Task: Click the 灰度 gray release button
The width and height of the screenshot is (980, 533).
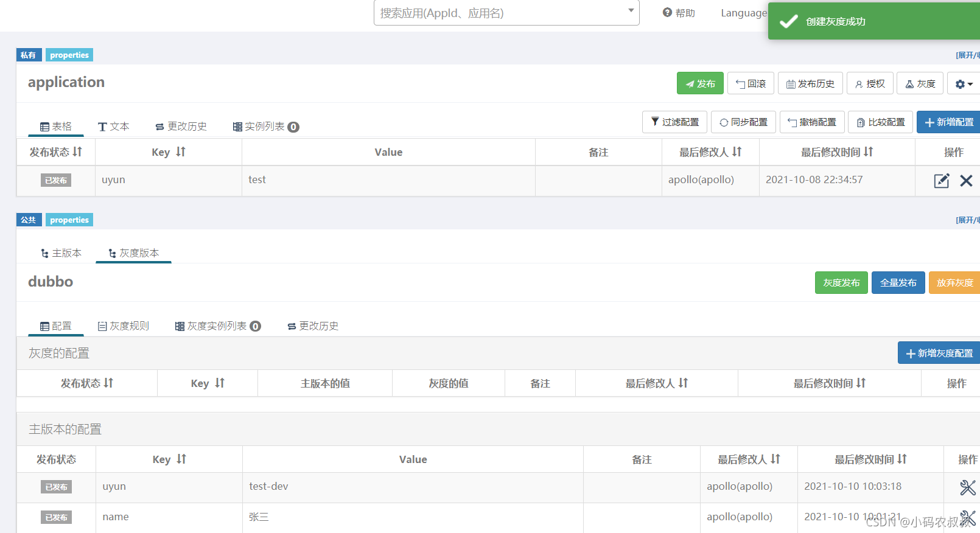Action: pos(920,83)
